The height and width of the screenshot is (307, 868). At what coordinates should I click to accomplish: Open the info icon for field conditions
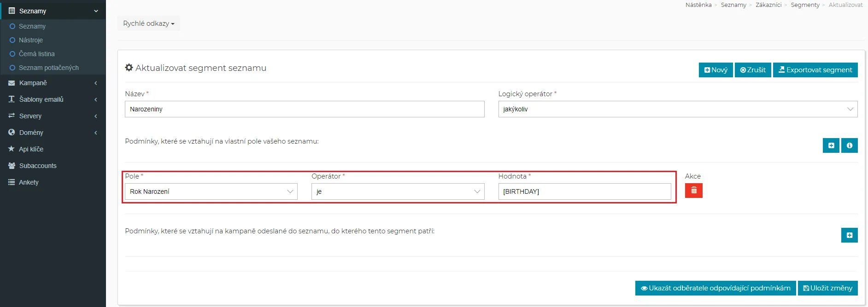tap(849, 145)
